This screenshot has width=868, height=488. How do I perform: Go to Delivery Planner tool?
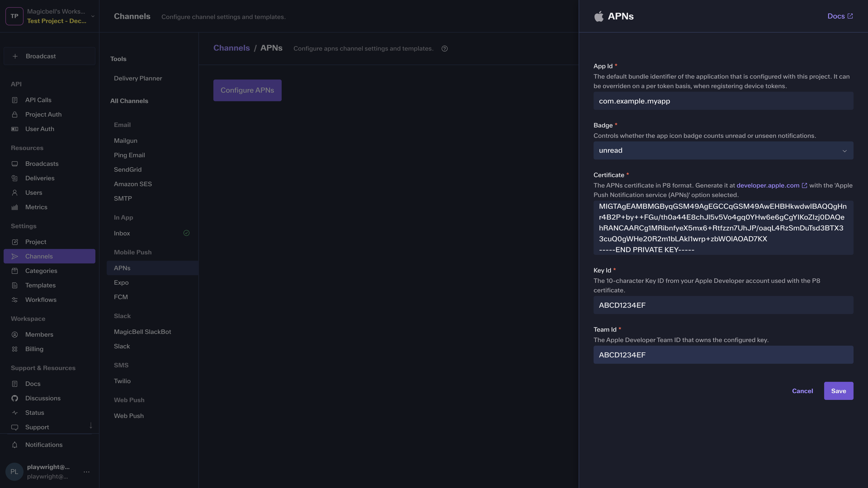pos(138,78)
